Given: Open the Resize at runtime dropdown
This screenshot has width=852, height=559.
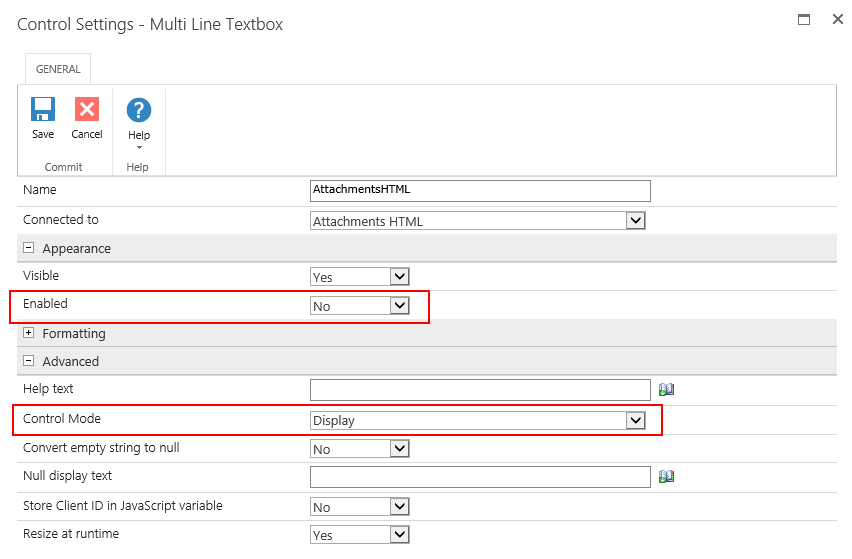Looking at the screenshot, I should (360, 535).
